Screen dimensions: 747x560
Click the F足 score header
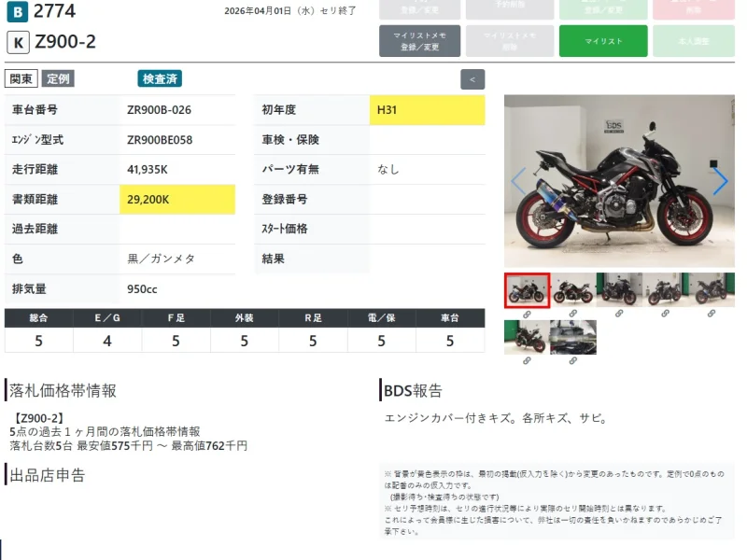(x=176, y=318)
